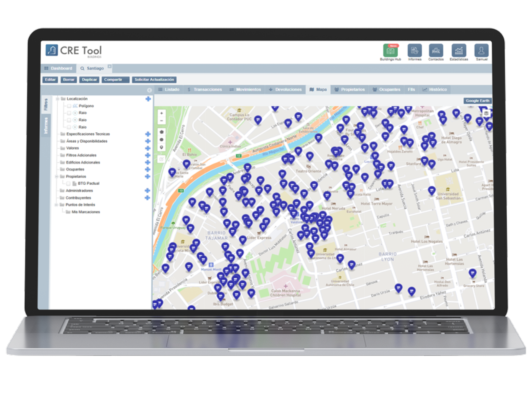532x398 pixels.
Task: Open the Movimientos tab
Action: 245,90
